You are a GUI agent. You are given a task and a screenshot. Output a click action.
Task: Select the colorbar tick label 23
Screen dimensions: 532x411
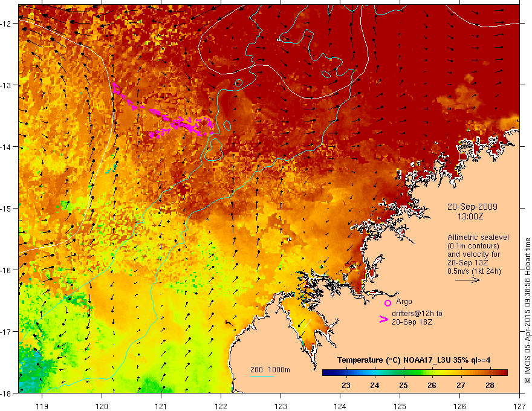pyautogui.click(x=346, y=385)
